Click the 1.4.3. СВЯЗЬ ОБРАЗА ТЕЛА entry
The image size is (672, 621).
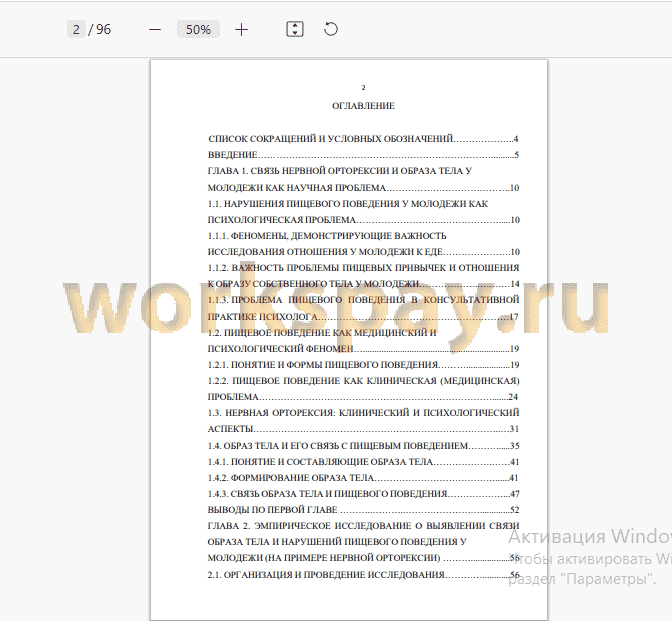(363, 494)
